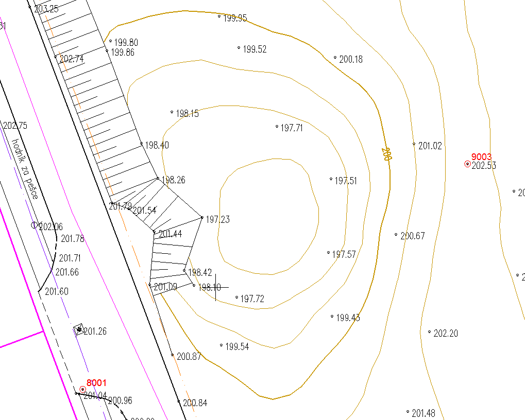This screenshot has height=420, width=525.
Task: Select the spot height text 199.43
Action: click(x=348, y=318)
